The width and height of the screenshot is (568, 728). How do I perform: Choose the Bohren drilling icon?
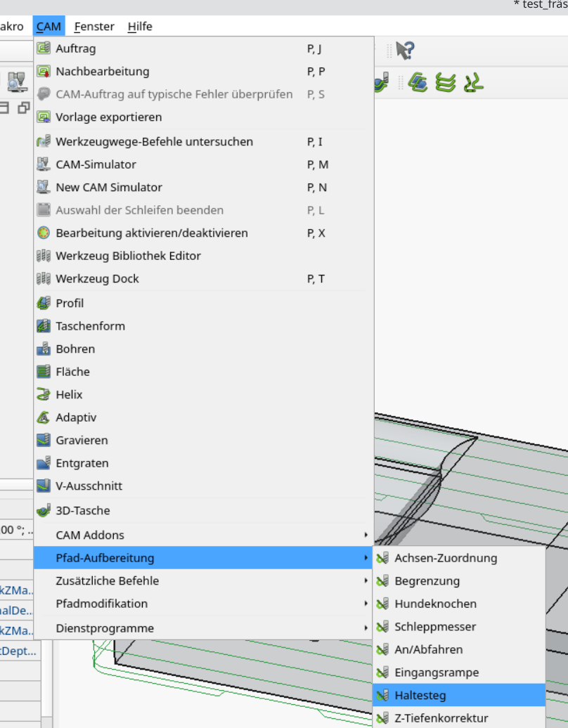(x=44, y=349)
